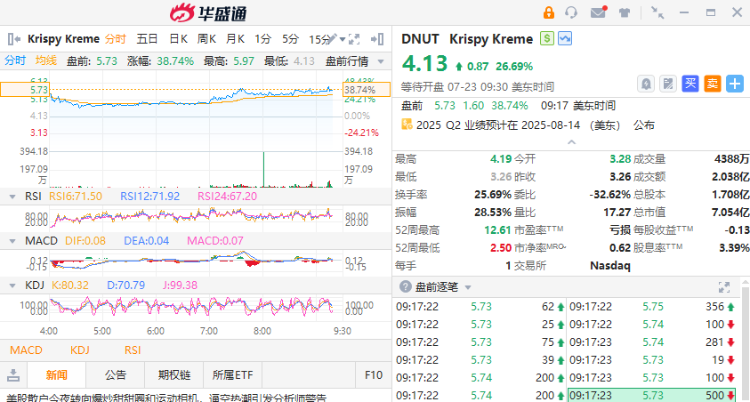
Task: Click the tall volume spike bar
Action: (263, 169)
